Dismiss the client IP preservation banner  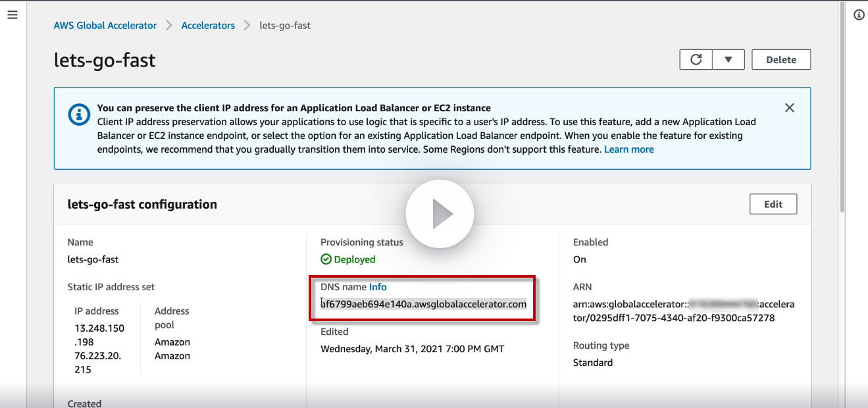tap(790, 108)
